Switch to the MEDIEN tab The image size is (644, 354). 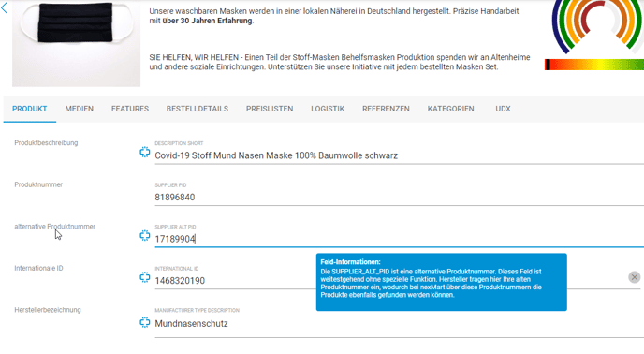click(x=80, y=109)
